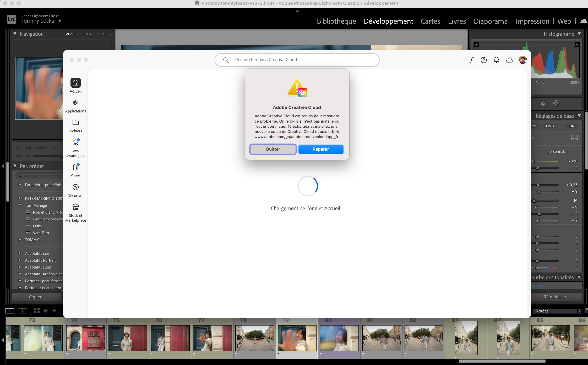Open the Fichiers folder section
Screen dimensions: 588x365
coord(75,126)
